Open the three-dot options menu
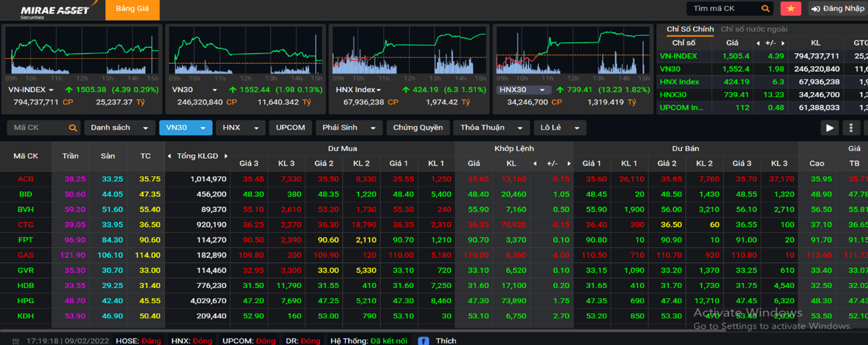Viewport: 868px width, 345px height. 851,128
